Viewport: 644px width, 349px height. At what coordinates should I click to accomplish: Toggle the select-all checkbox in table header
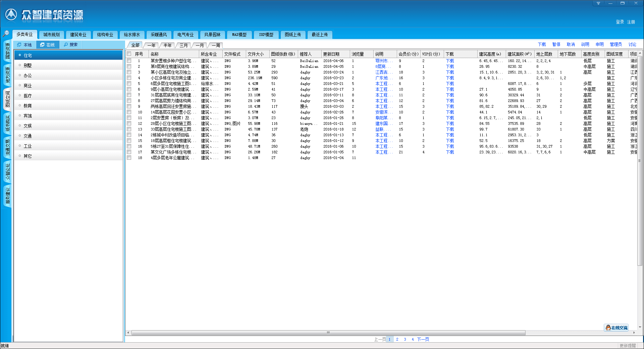coord(129,54)
